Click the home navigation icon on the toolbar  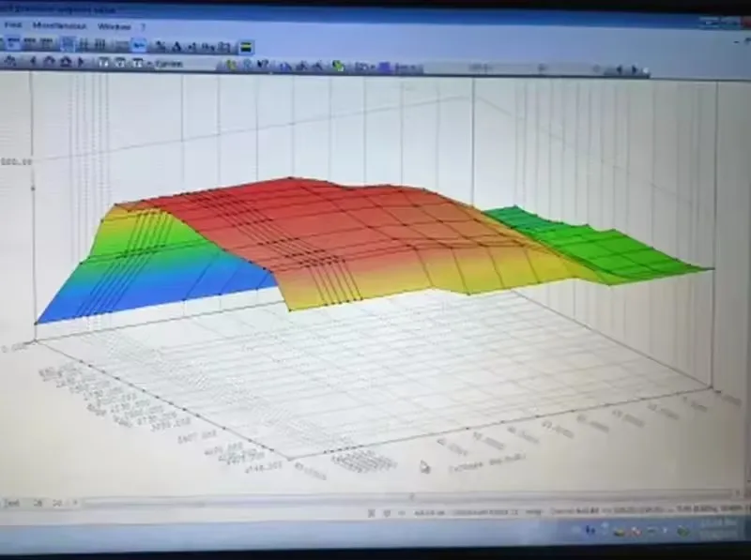click(x=66, y=66)
